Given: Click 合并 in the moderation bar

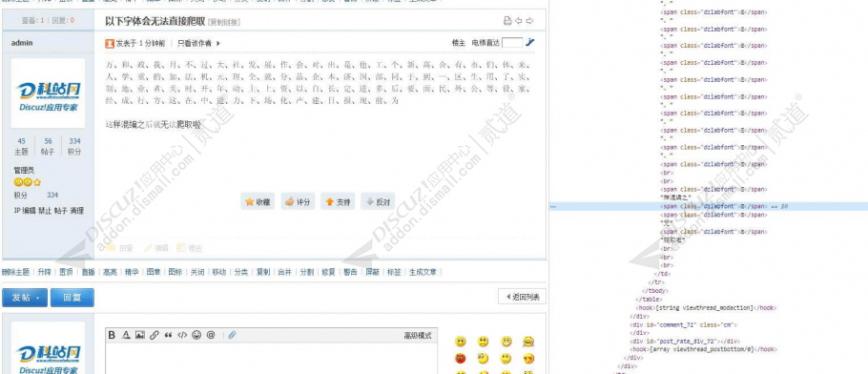Looking at the screenshot, I should (284, 272).
